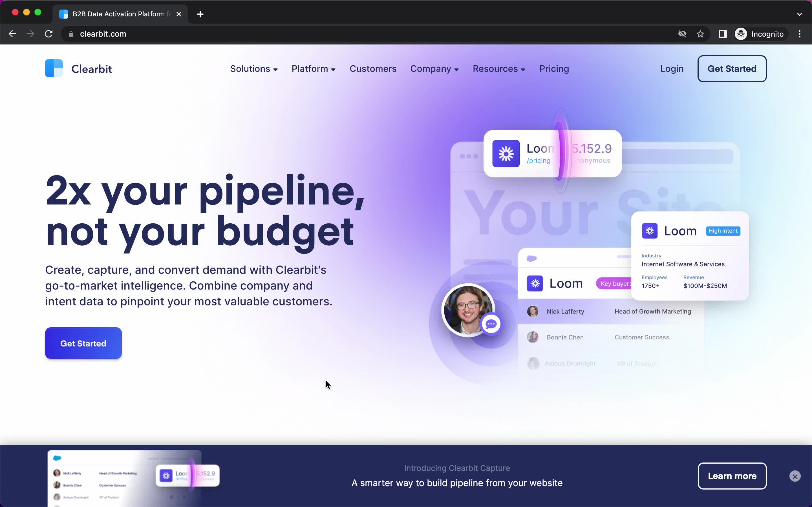Click the Clearbit logo icon
The height and width of the screenshot is (507, 812).
(54, 69)
